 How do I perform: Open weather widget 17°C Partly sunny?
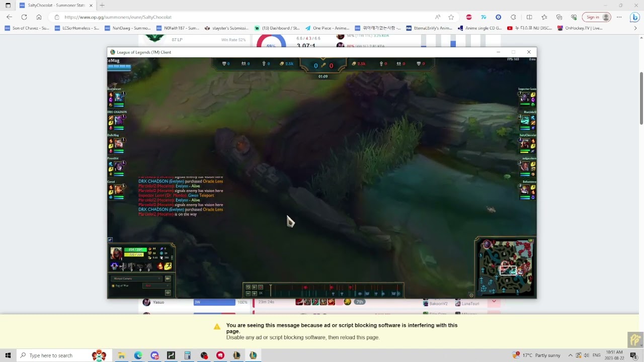pyautogui.click(x=536, y=355)
